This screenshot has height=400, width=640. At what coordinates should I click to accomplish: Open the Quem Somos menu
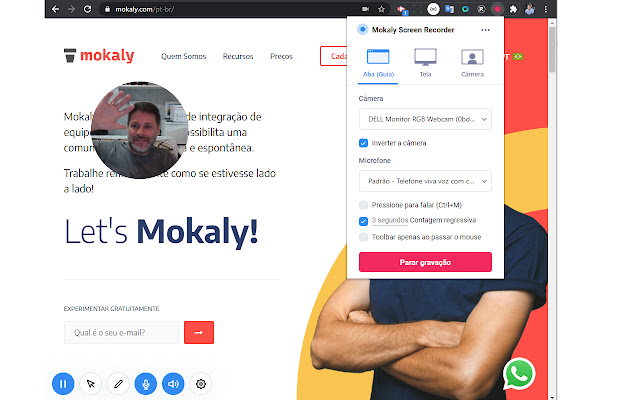pyautogui.click(x=184, y=56)
